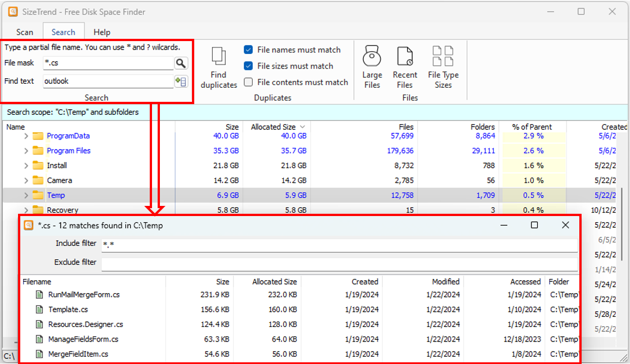Select the Template.cs filename
The height and width of the screenshot is (364, 630).
68,310
